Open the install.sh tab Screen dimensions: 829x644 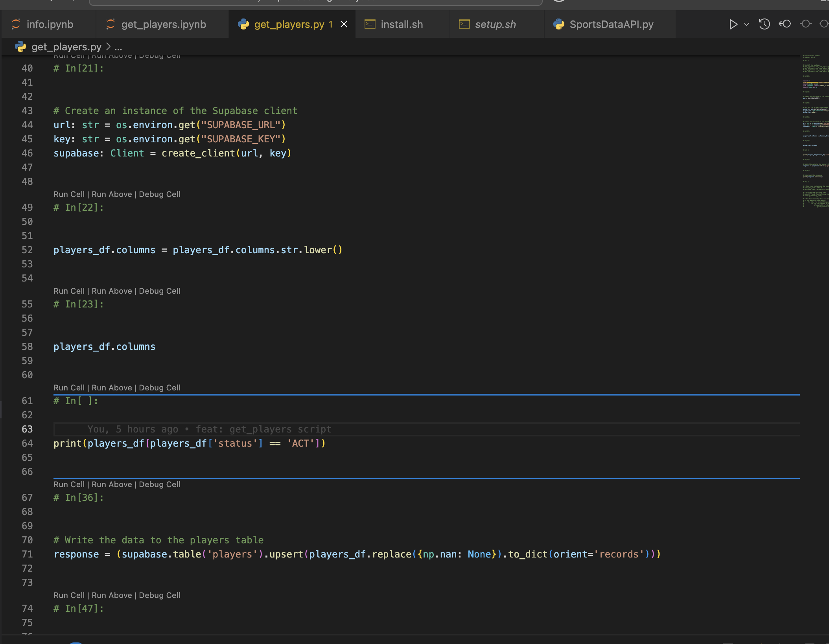pyautogui.click(x=402, y=24)
